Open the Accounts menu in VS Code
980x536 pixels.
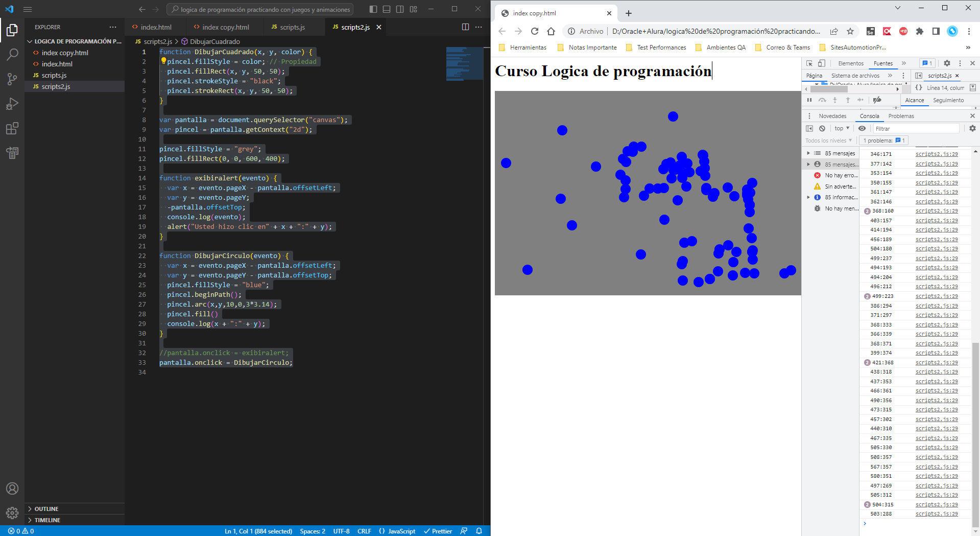pyautogui.click(x=12, y=488)
